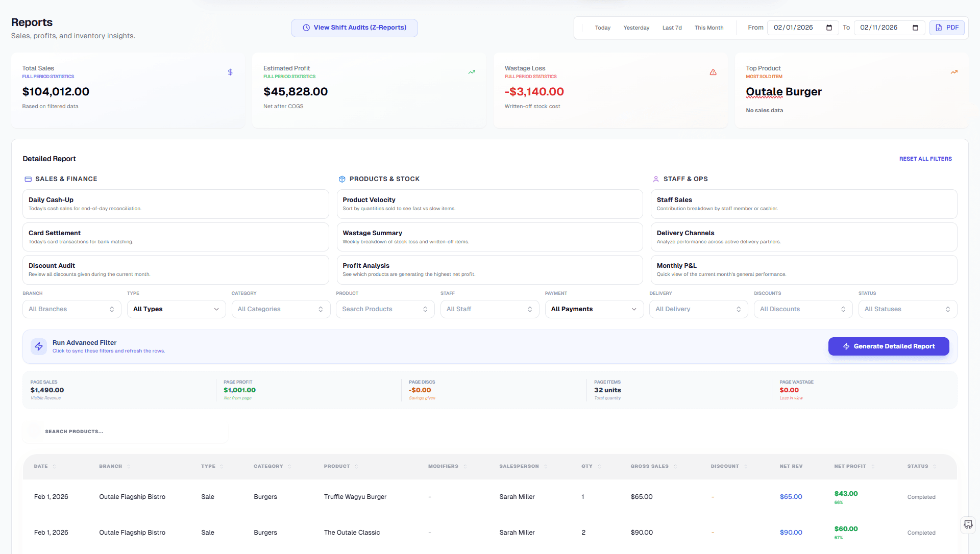
Task: Open the All Statuses dropdown
Action: 908,309
